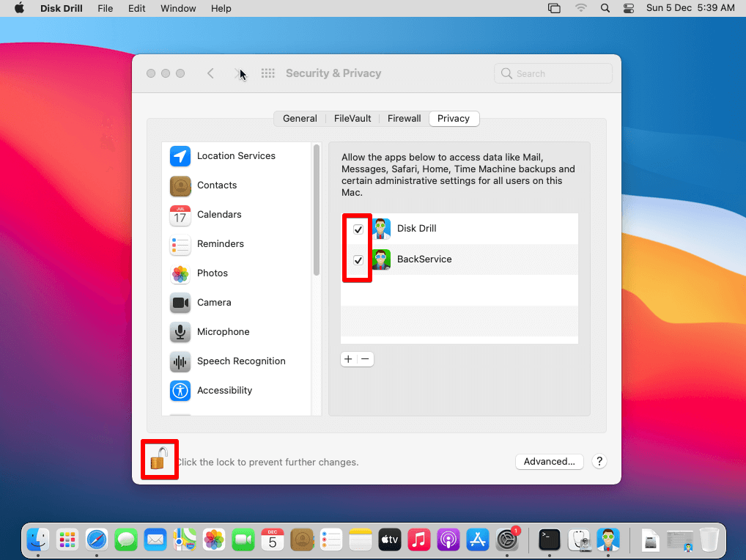This screenshot has height=560, width=746.
Task: Click the screen mirroring menu bar icon
Action: pos(554,8)
